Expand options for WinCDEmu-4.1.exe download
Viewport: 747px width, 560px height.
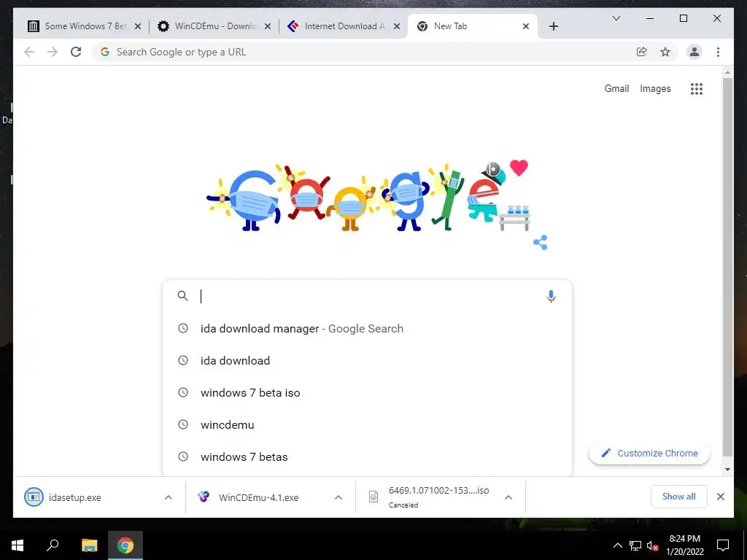click(x=338, y=497)
